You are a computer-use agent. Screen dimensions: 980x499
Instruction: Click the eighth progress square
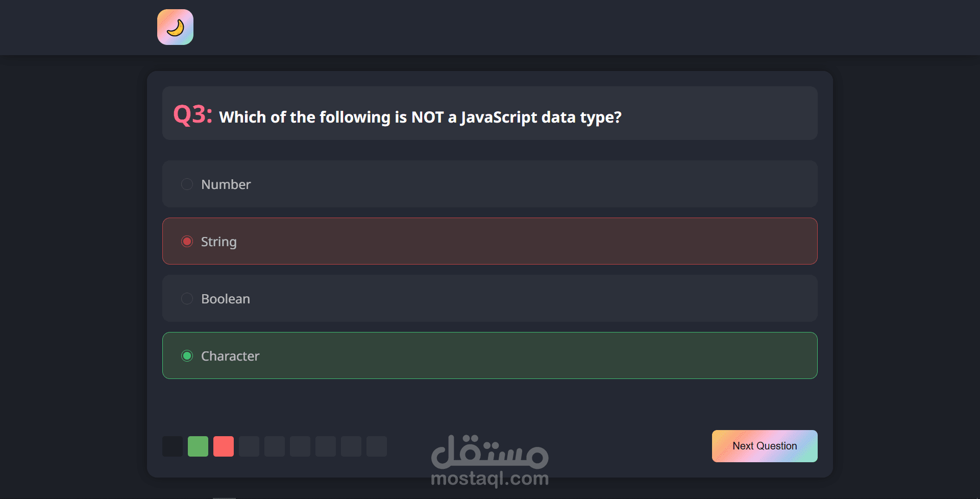351,446
